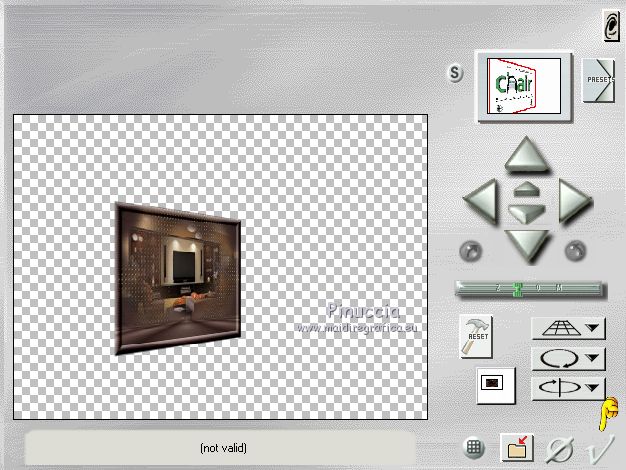626x470 pixels.
Task: Click round sphere button right of down arrow
Action: [575, 251]
